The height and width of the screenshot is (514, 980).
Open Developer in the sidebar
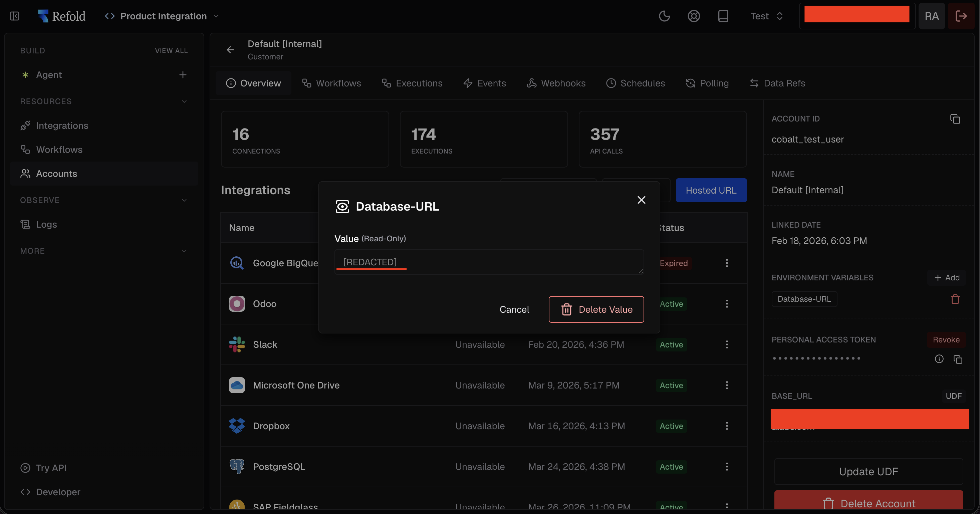point(50,492)
